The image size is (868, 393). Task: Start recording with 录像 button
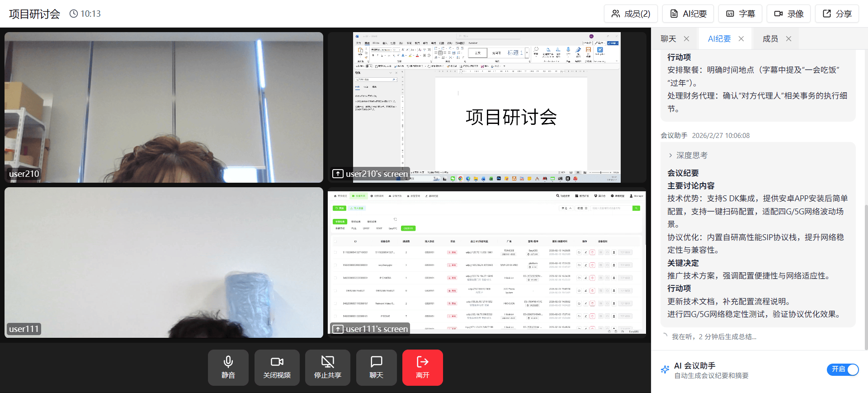788,14
